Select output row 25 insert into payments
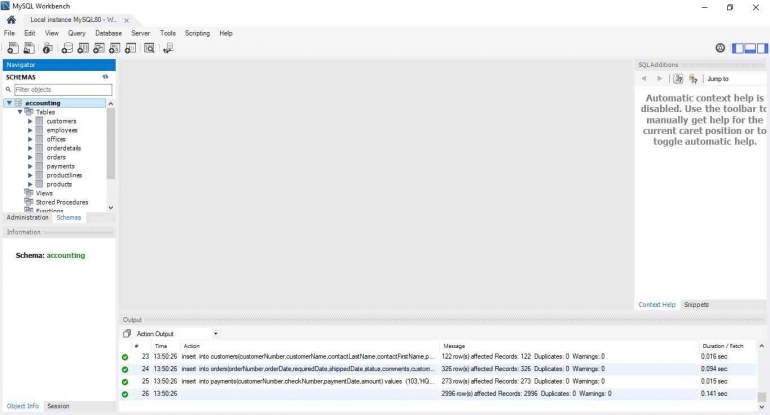 click(x=438, y=381)
